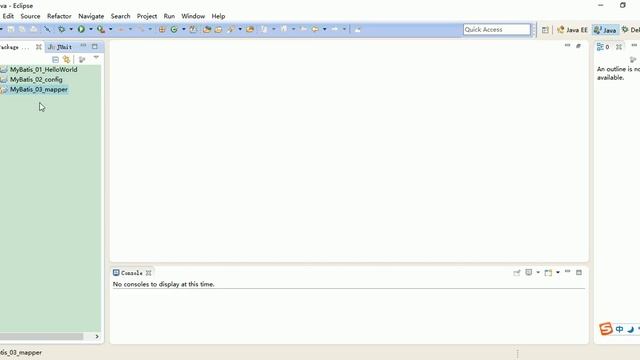The width and height of the screenshot is (640, 360).
Task: Click the green Run button in toolbar
Action: (81, 29)
